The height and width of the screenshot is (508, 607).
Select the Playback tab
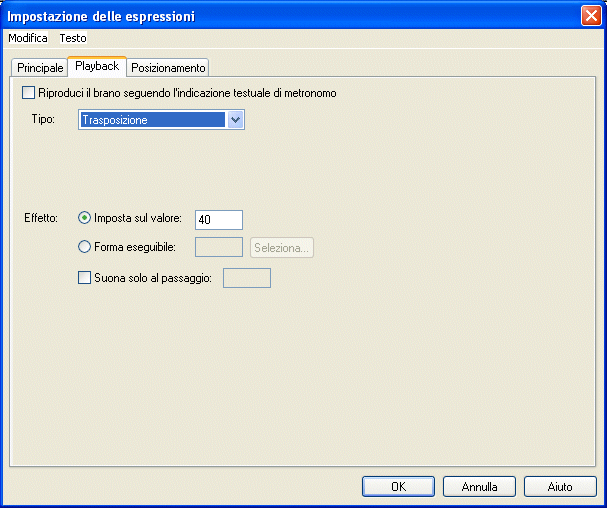coord(97,67)
